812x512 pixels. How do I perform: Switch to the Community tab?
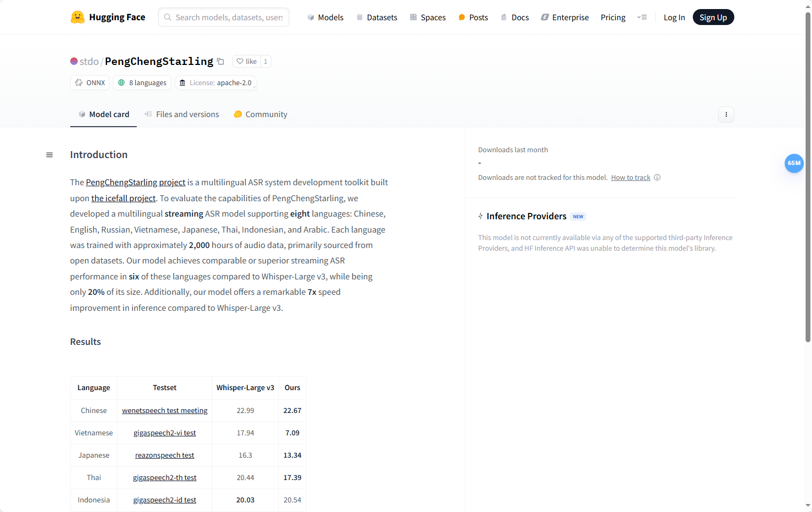(261, 114)
